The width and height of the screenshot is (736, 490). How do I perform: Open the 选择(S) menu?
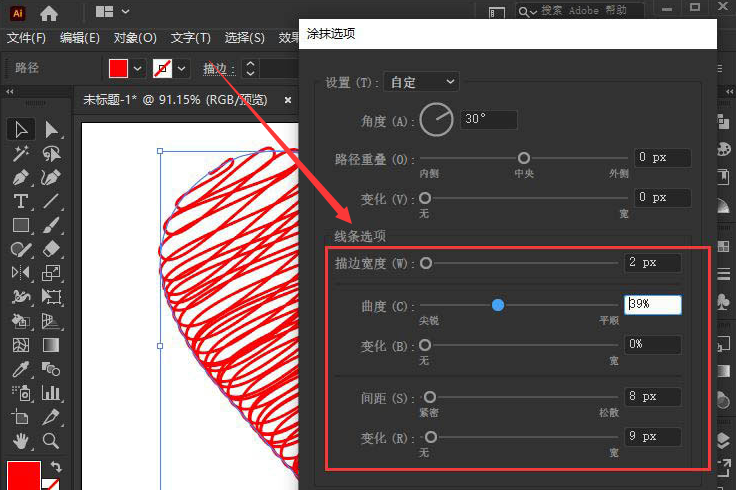point(245,38)
